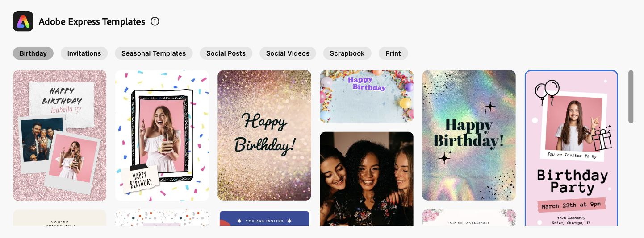Image resolution: width=644 pixels, height=238 pixels.
Task: Select the floral Join Us To Celebrate template
Action: pos(469,217)
